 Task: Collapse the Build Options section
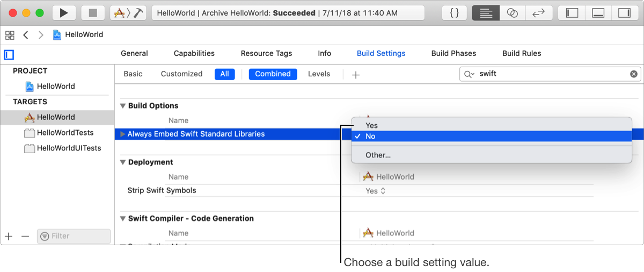(123, 106)
